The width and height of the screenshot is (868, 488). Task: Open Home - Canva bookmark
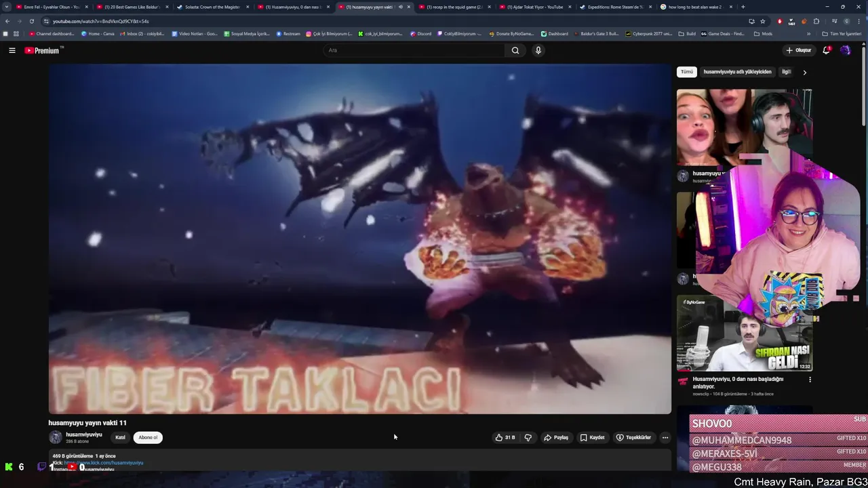(x=98, y=33)
